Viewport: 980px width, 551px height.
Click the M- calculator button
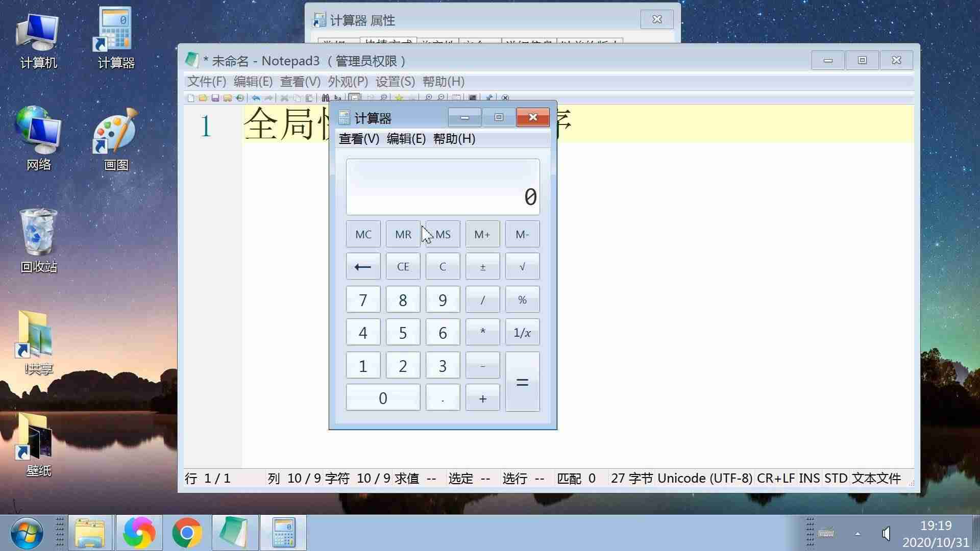[x=522, y=234]
